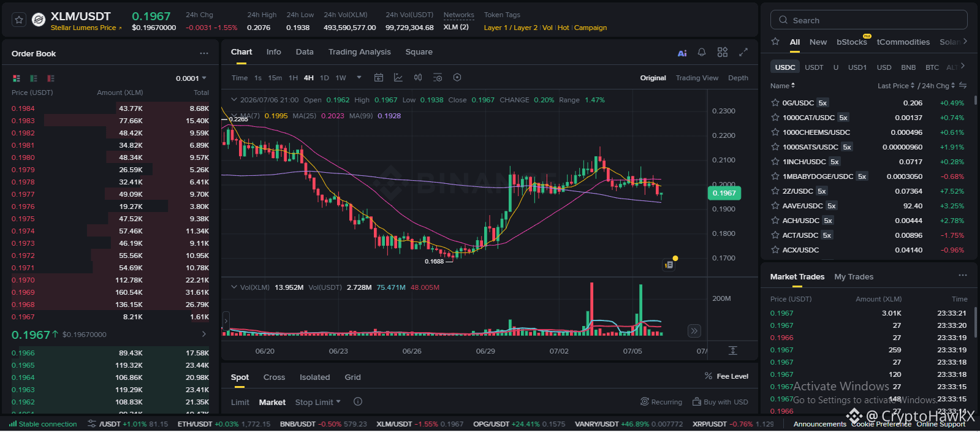980x432 pixels.
Task: Favorite the ACX/USDC pair star
Action: coord(775,250)
